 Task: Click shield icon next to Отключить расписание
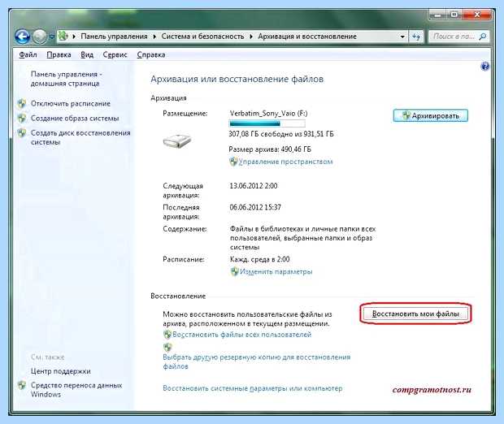22,103
